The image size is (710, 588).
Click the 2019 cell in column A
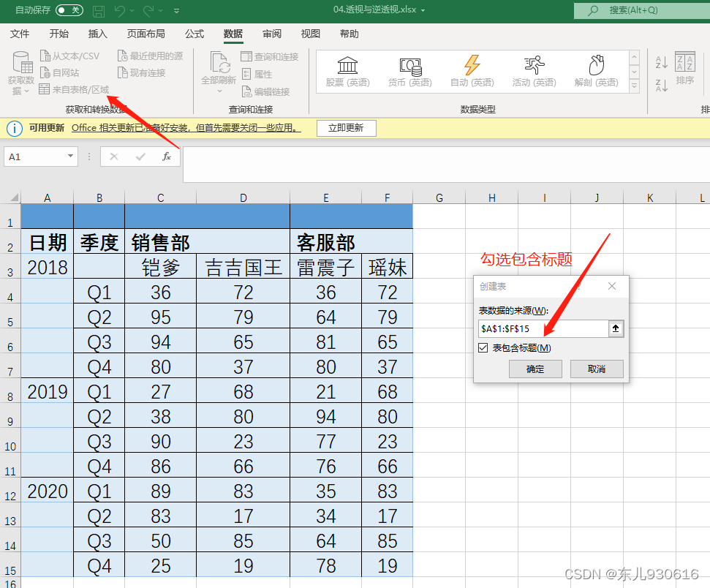tap(47, 391)
